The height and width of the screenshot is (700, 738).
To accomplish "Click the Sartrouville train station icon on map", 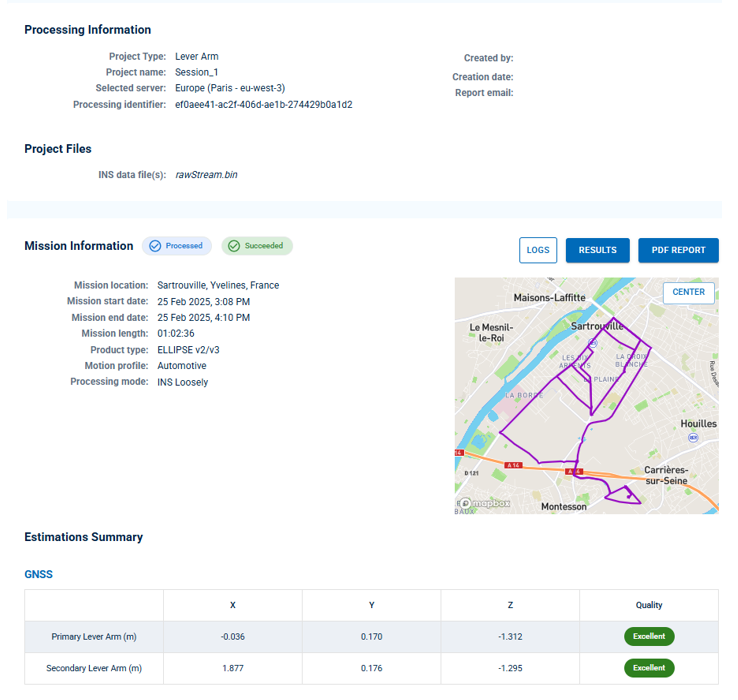I will pyautogui.click(x=592, y=341).
